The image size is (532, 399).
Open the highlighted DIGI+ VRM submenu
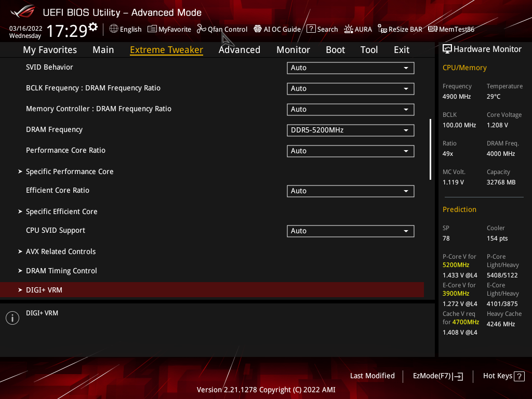click(212, 290)
